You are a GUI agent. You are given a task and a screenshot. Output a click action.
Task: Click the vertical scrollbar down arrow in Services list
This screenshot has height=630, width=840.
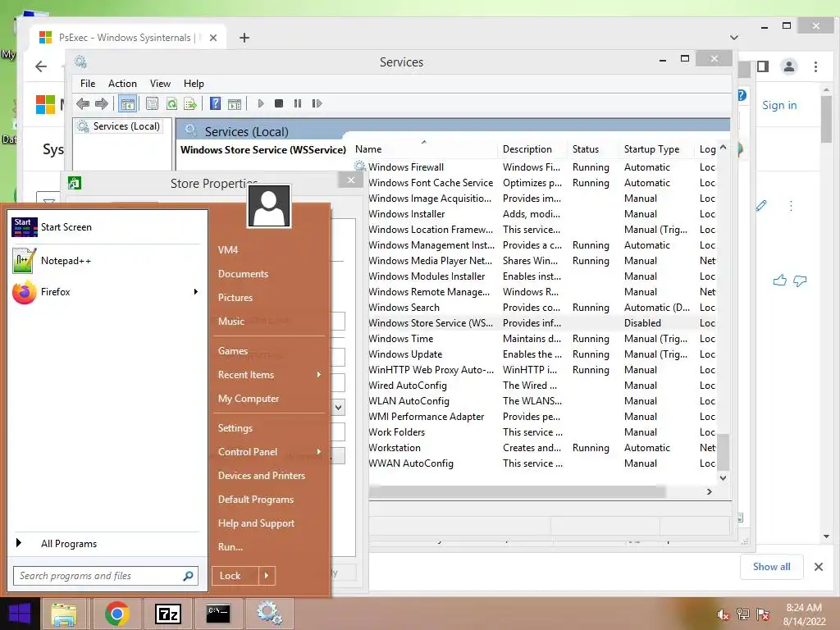coord(724,478)
